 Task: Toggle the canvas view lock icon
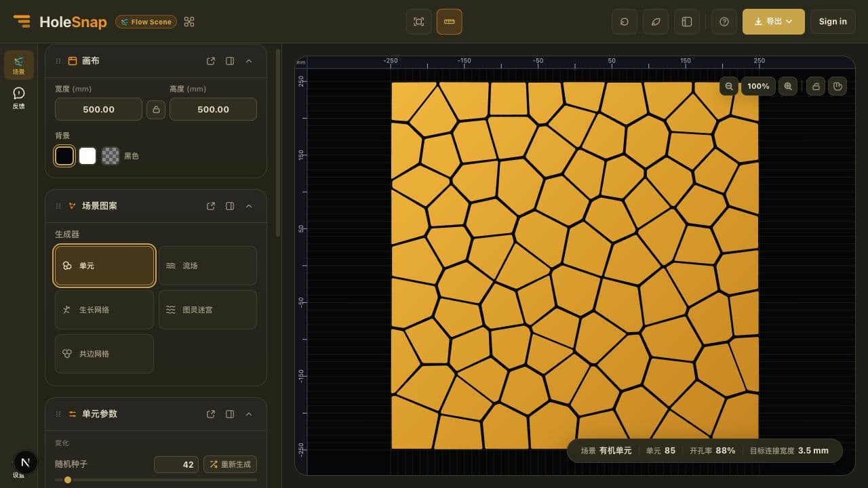816,86
